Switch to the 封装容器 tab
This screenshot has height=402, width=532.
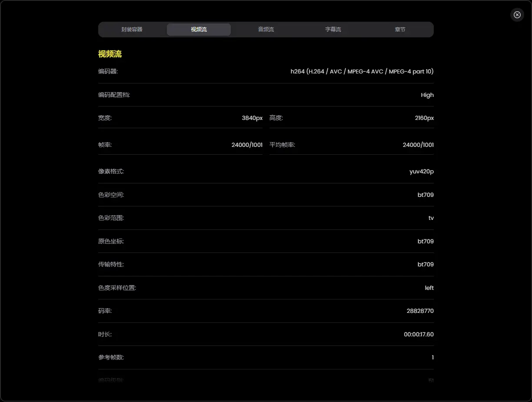pos(132,30)
